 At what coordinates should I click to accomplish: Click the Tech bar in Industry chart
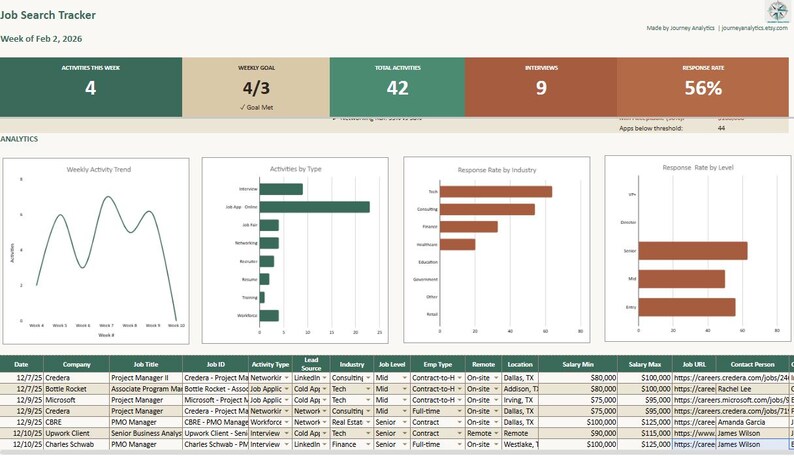[x=496, y=192]
